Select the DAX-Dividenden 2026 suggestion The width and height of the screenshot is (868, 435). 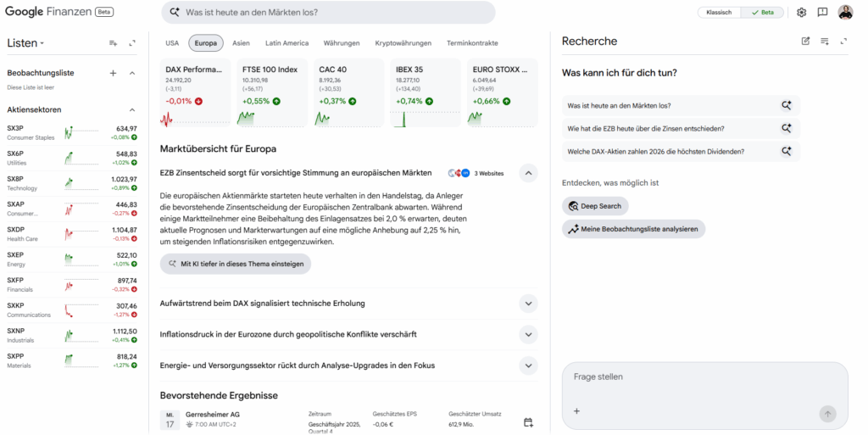681,151
